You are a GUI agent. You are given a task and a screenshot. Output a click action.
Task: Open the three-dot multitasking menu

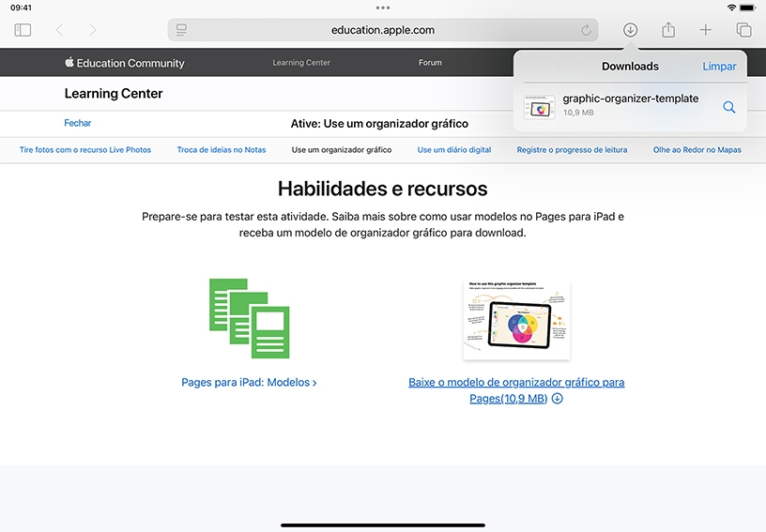(383, 8)
